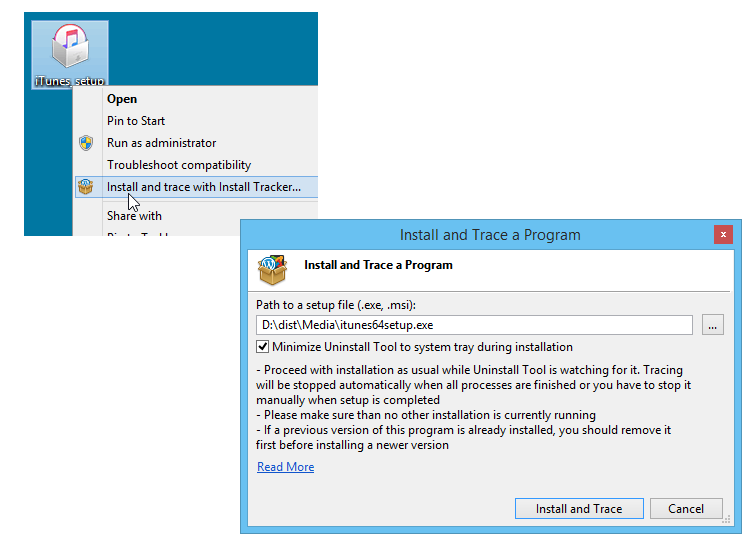Screen dimensions: 756x544
Task: Toggle Minimize Uninstall Tool to system tray checkbox
Action: click(x=263, y=347)
